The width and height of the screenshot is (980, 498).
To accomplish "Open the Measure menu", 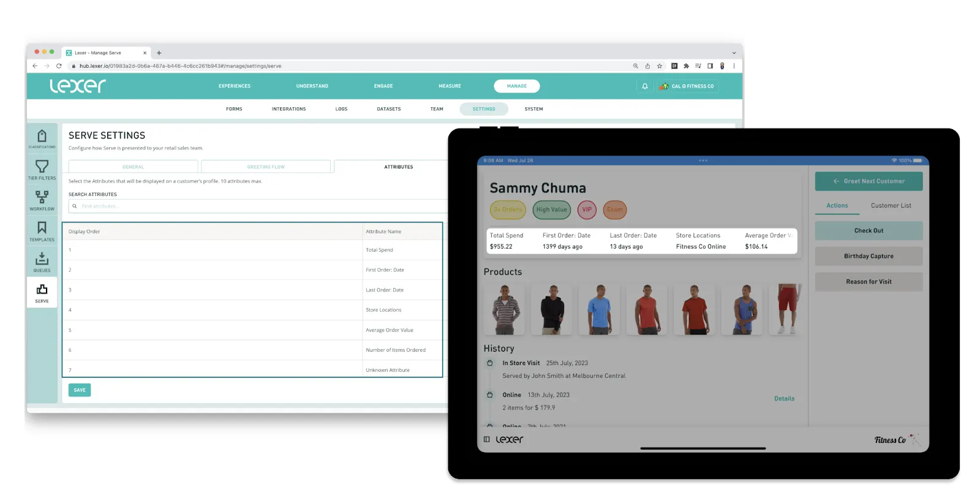I will pyautogui.click(x=450, y=86).
